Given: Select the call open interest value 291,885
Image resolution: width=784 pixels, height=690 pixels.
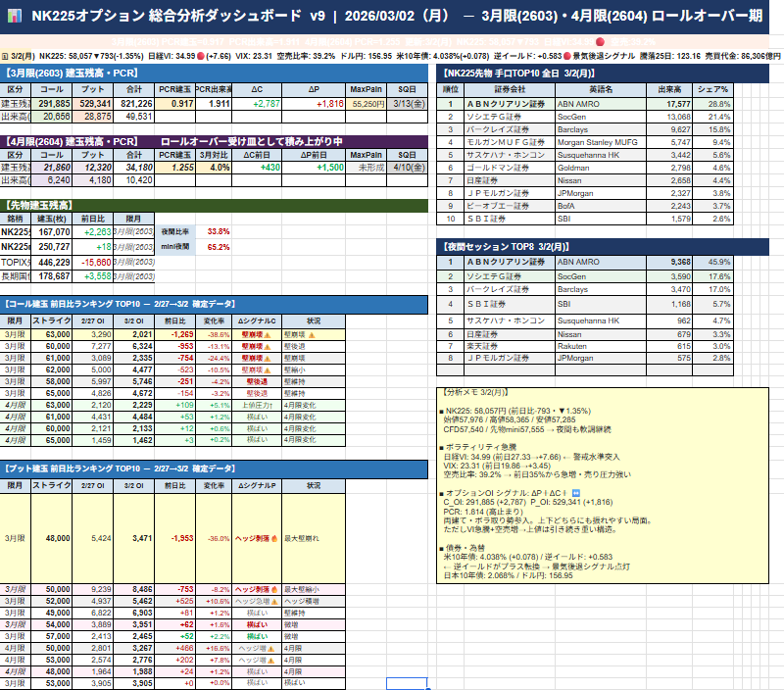Looking at the screenshot, I should (52, 104).
